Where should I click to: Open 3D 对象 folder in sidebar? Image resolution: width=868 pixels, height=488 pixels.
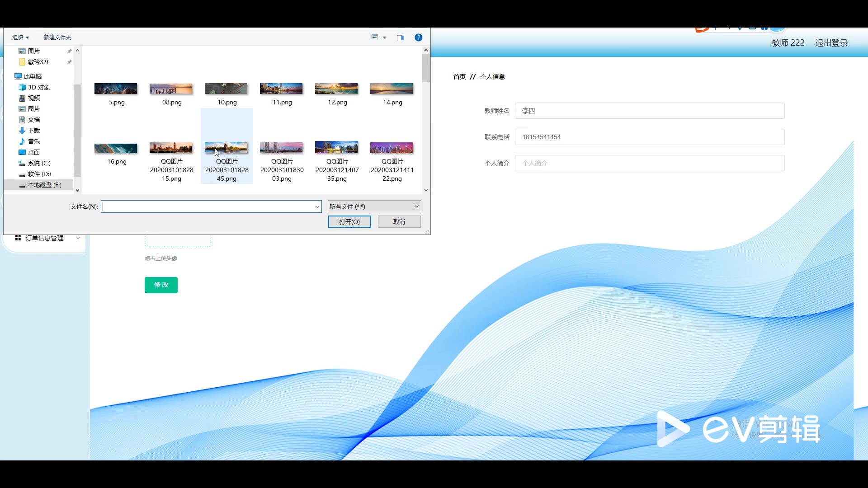pyautogui.click(x=38, y=87)
